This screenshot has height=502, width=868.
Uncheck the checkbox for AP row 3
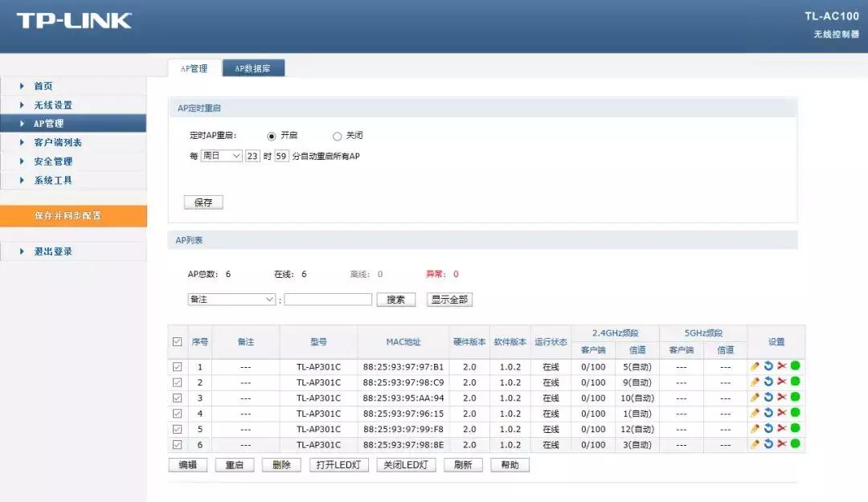[x=178, y=398]
